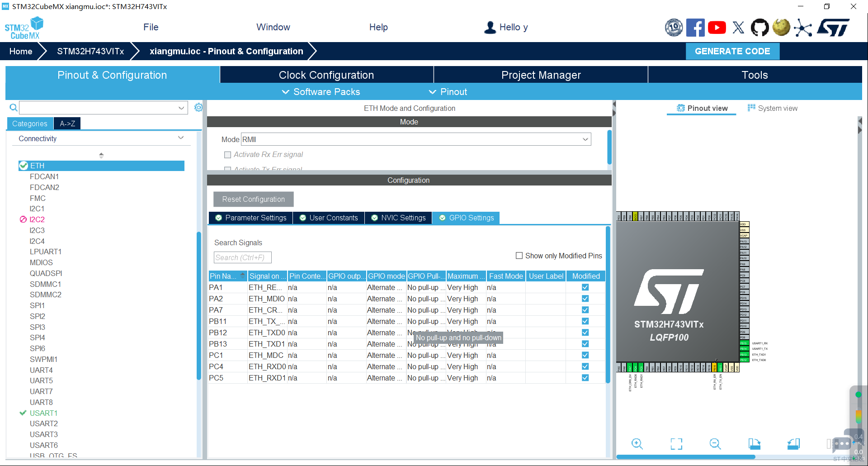Switch to System view
Image resolution: width=868 pixels, height=466 pixels.
click(772, 108)
